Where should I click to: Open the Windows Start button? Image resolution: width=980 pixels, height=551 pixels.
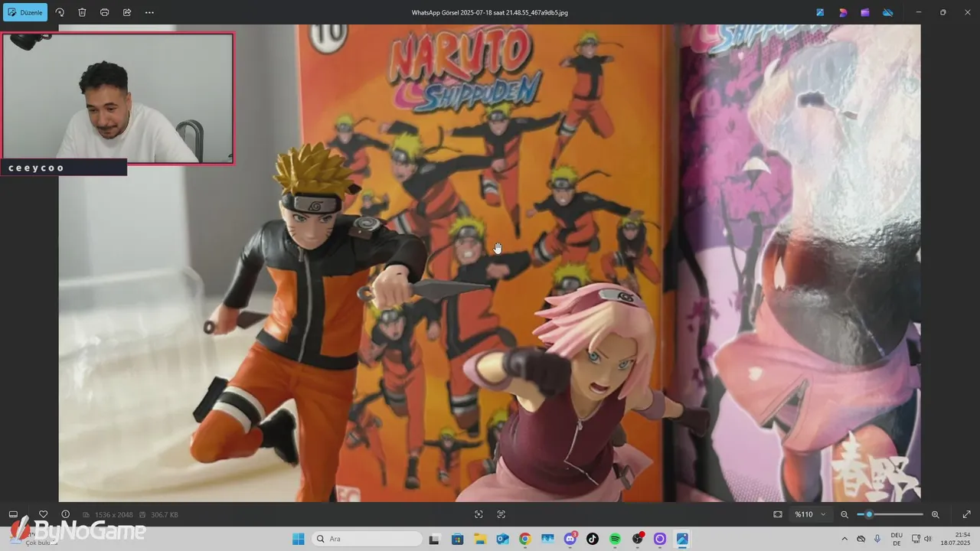(299, 539)
